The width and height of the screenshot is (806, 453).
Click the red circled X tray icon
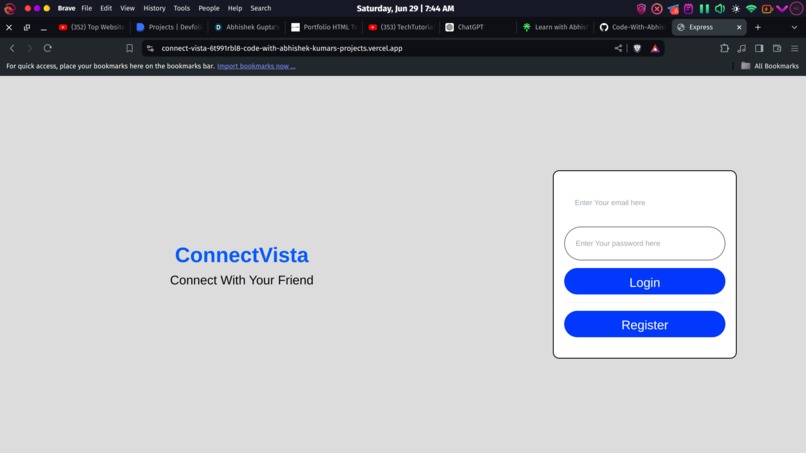[x=657, y=8]
